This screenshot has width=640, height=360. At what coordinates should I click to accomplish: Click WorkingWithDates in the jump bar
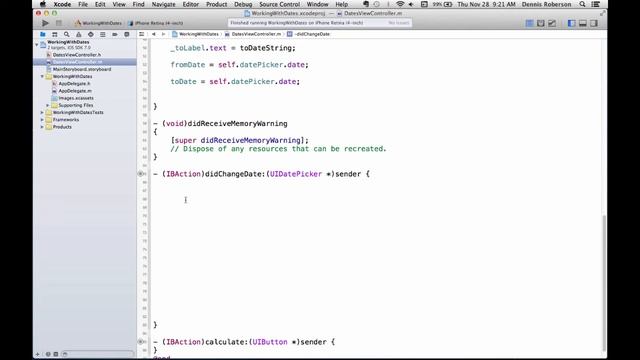point(196,34)
